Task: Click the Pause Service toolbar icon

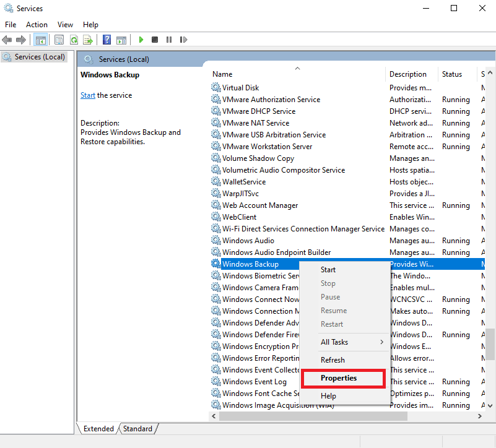Action: click(169, 40)
